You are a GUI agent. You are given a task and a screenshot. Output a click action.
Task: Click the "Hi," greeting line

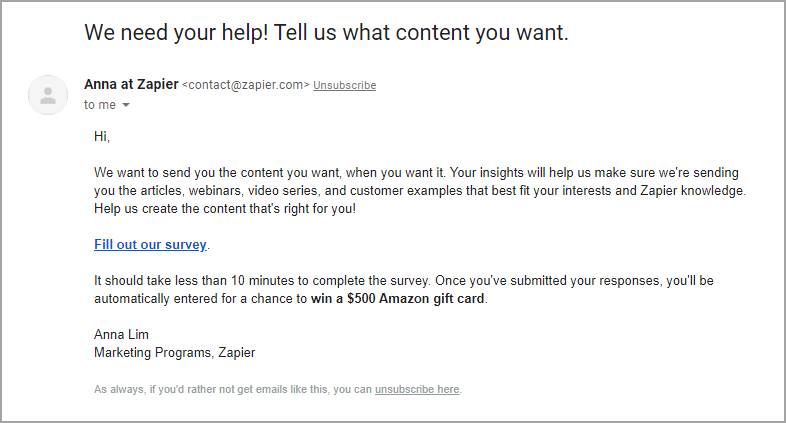click(x=102, y=136)
